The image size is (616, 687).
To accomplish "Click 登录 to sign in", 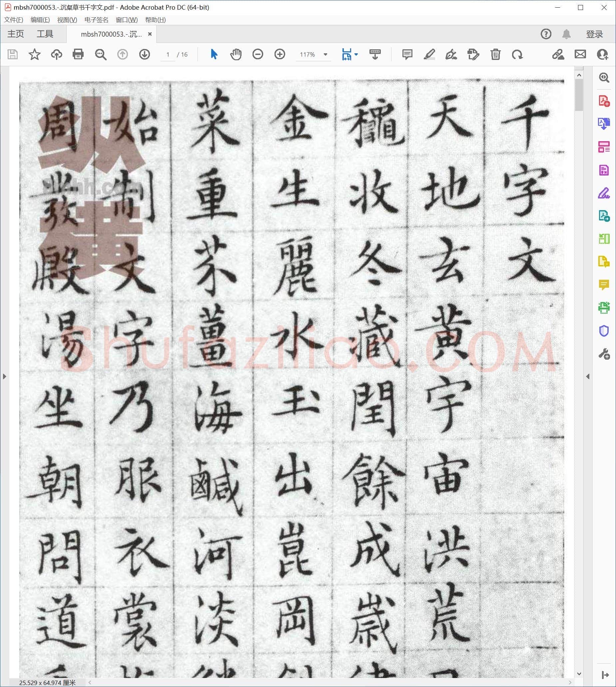I will (x=594, y=34).
